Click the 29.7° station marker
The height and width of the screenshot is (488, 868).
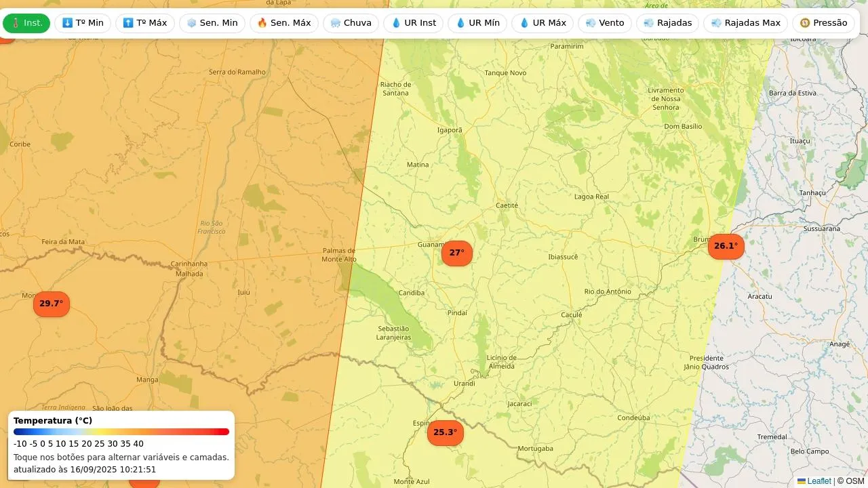coord(52,304)
